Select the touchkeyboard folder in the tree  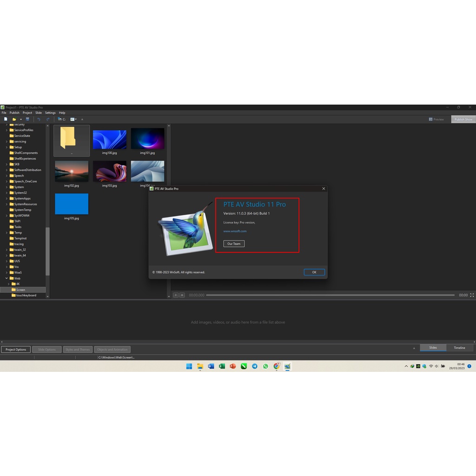[x=26, y=295]
